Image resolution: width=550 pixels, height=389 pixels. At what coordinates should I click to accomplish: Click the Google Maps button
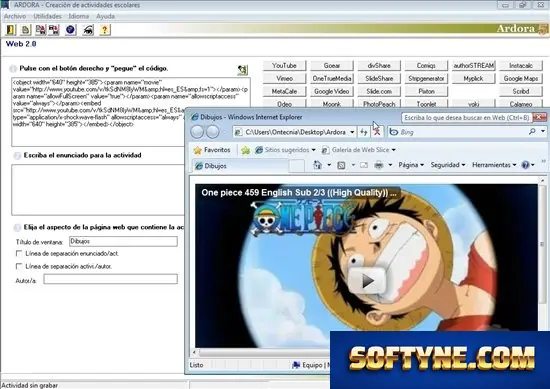point(521,79)
